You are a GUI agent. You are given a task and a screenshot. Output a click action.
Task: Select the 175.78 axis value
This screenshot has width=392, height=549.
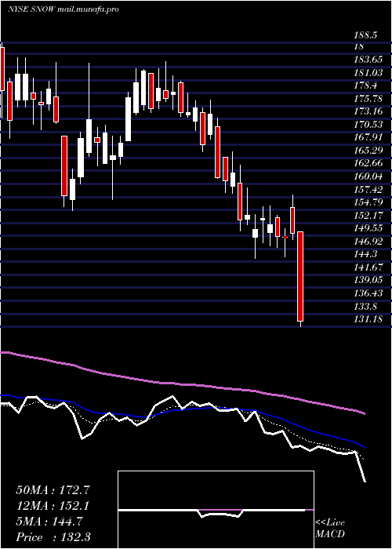[x=368, y=99]
